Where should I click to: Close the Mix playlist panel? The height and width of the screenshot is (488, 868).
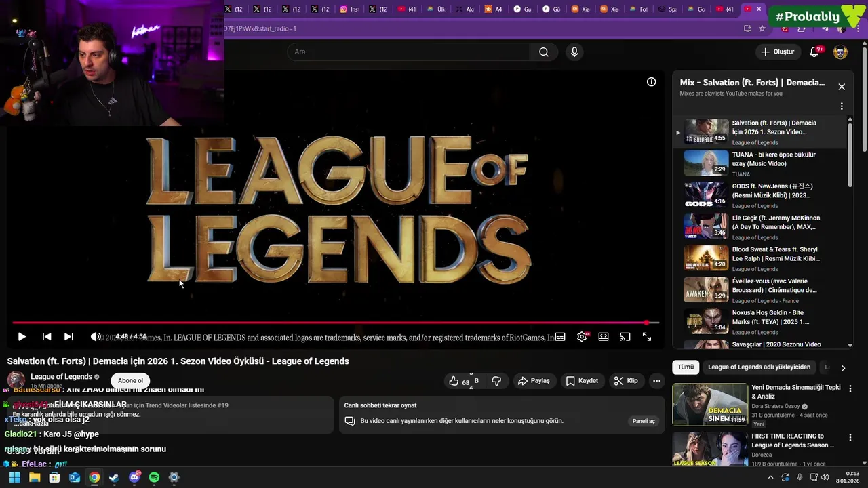[x=842, y=87]
